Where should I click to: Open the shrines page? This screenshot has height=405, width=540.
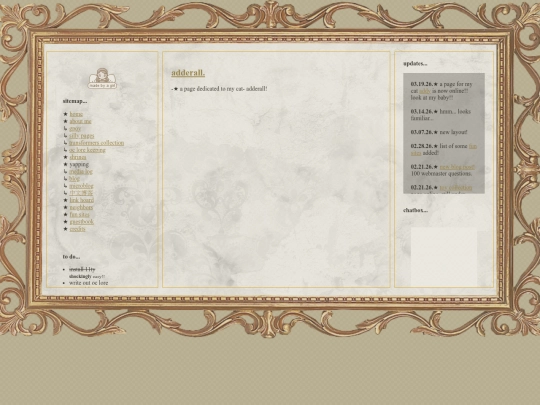coord(78,157)
